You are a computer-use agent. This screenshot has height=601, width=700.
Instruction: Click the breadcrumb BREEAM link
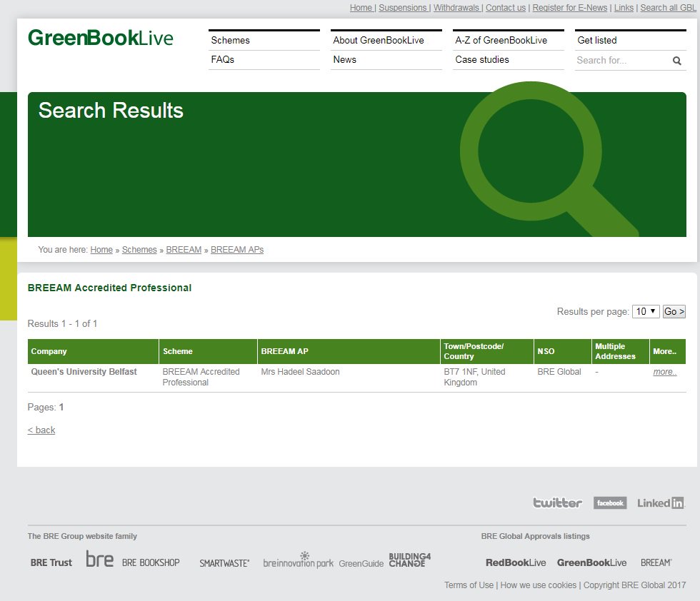pos(184,250)
